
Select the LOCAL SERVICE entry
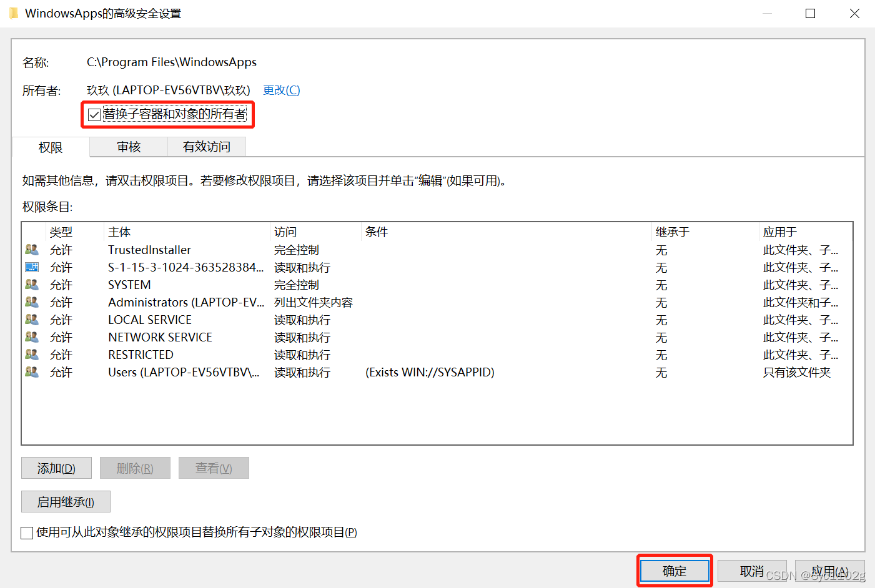[437, 320]
